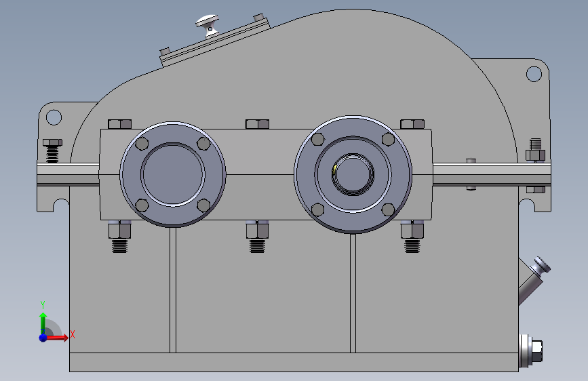Click the red X label of the triad

point(73,334)
